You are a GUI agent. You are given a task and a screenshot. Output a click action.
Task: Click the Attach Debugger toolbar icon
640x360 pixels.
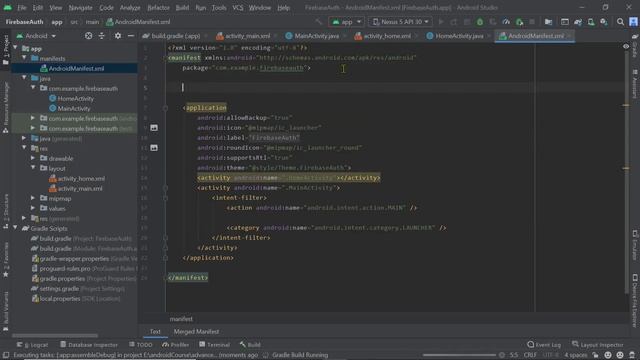[x=519, y=22]
